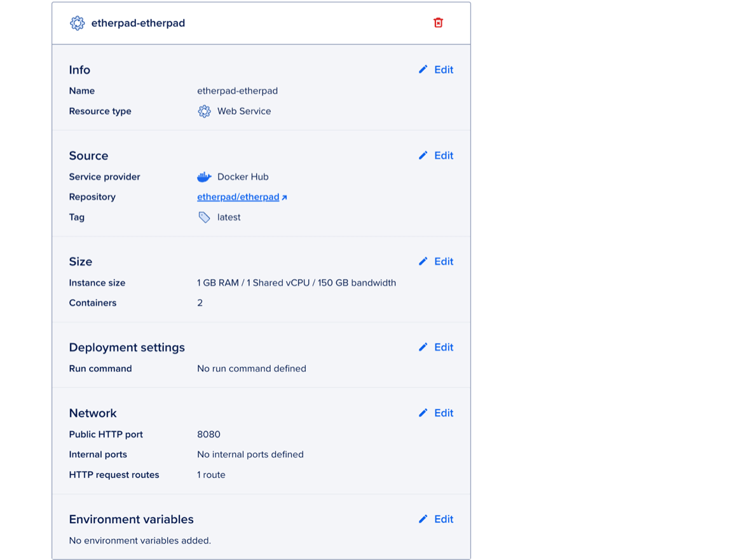The height and width of the screenshot is (560, 731).
Task: Select the instance size value text
Action: [x=296, y=282]
